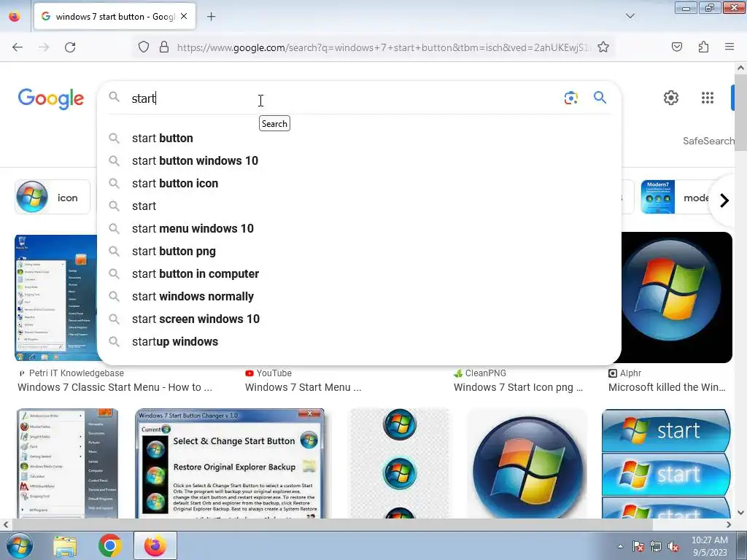Open Search by image camera icon
The image size is (747, 560).
(570, 98)
